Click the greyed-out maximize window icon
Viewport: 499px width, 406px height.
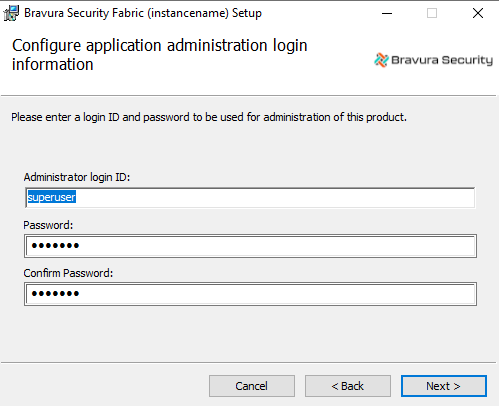pos(432,13)
